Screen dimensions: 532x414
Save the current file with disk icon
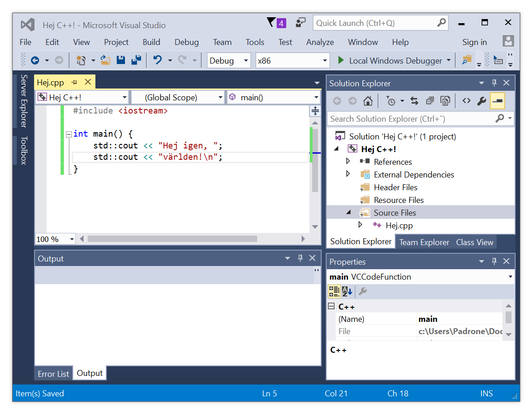click(121, 60)
